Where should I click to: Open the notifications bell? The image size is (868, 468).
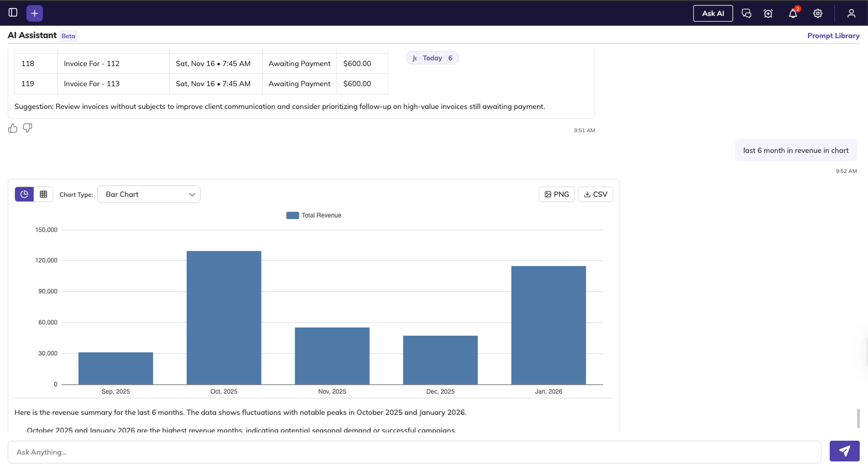[793, 14]
